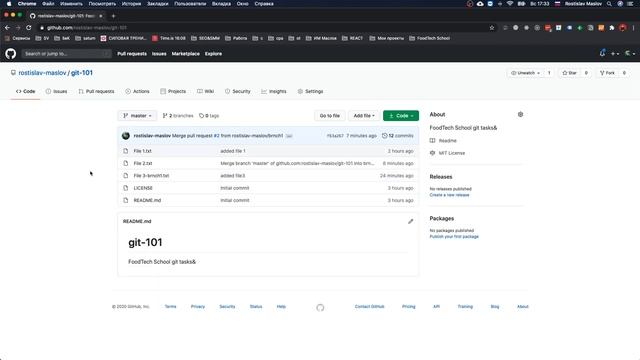Click the Apple menu icon
640x360 pixels.
pyautogui.click(x=9, y=4)
